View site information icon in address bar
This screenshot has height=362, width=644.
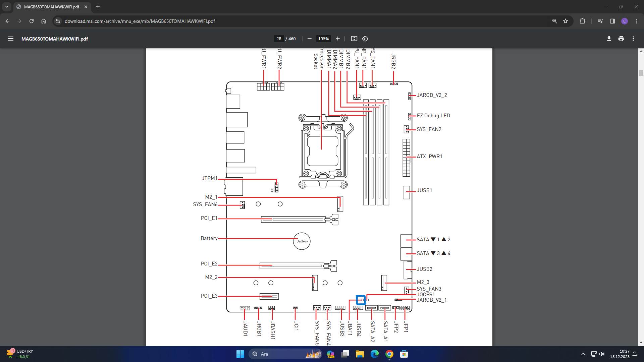tap(58, 21)
